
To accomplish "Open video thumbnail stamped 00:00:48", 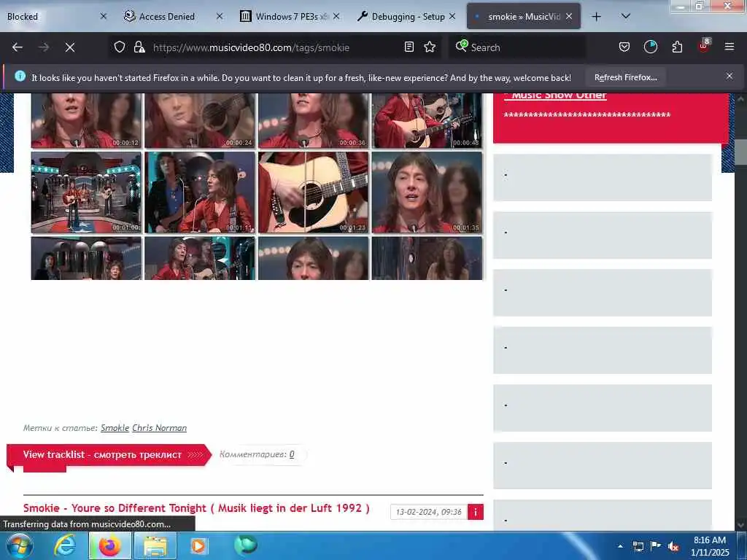I will point(427,120).
